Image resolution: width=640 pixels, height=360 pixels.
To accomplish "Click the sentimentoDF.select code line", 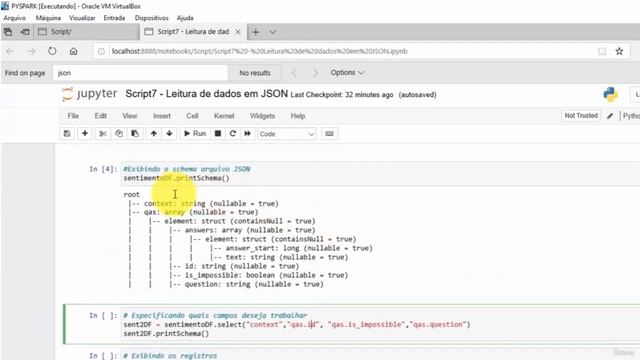I will click(x=297, y=324).
